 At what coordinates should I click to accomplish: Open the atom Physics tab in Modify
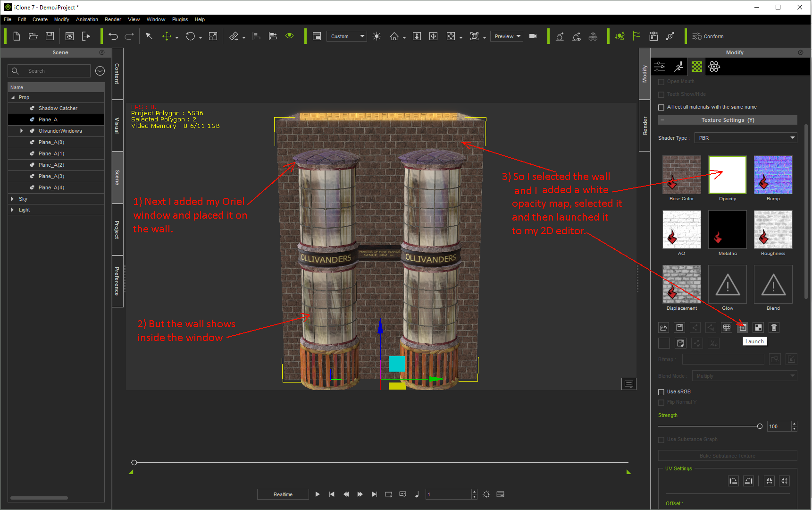tap(714, 67)
